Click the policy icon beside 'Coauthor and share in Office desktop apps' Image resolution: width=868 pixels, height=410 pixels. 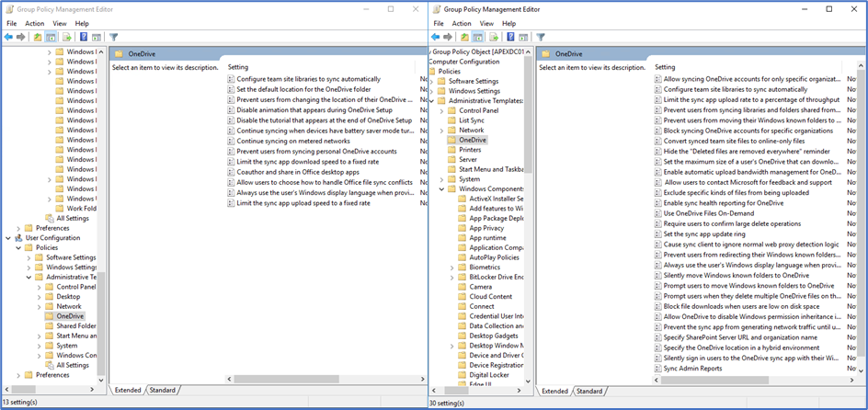point(231,172)
